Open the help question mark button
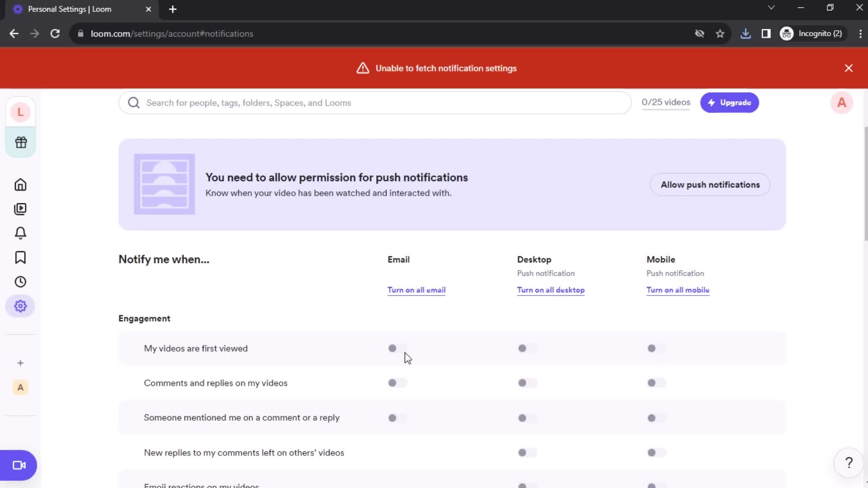This screenshot has width=868, height=488. point(849,463)
